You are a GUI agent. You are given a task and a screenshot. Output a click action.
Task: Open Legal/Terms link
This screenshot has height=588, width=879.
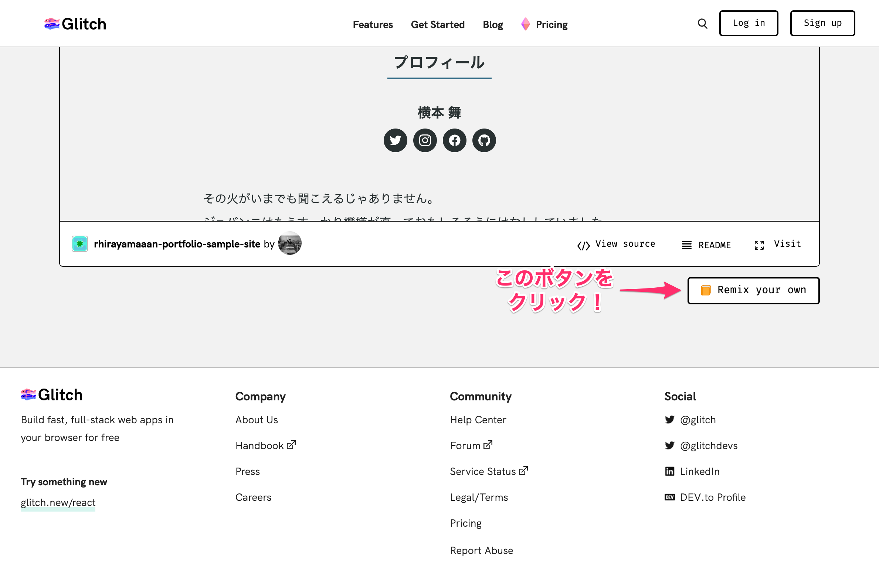tap(479, 497)
